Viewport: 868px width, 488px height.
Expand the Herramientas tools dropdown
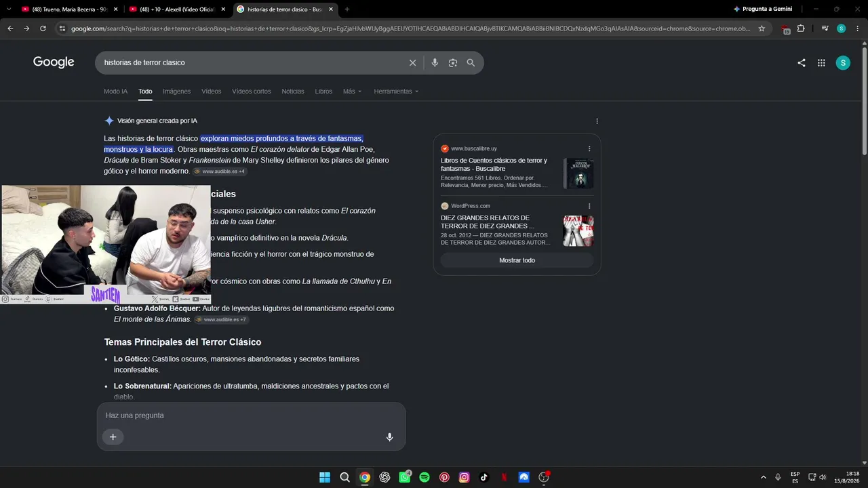(396, 91)
